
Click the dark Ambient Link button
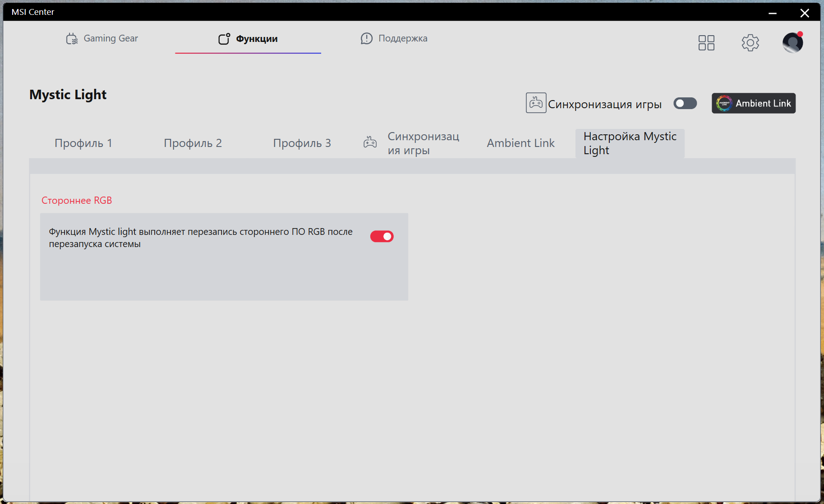[x=754, y=103]
